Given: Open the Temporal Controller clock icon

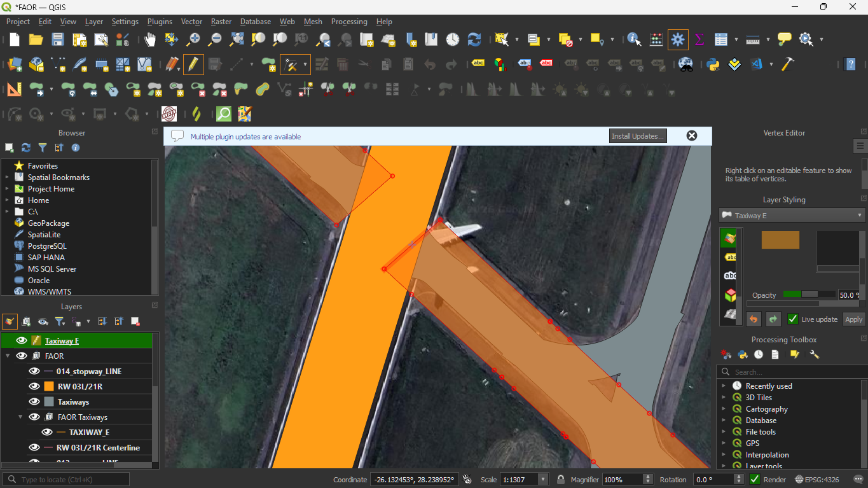Looking at the screenshot, I should coord(452,39).
